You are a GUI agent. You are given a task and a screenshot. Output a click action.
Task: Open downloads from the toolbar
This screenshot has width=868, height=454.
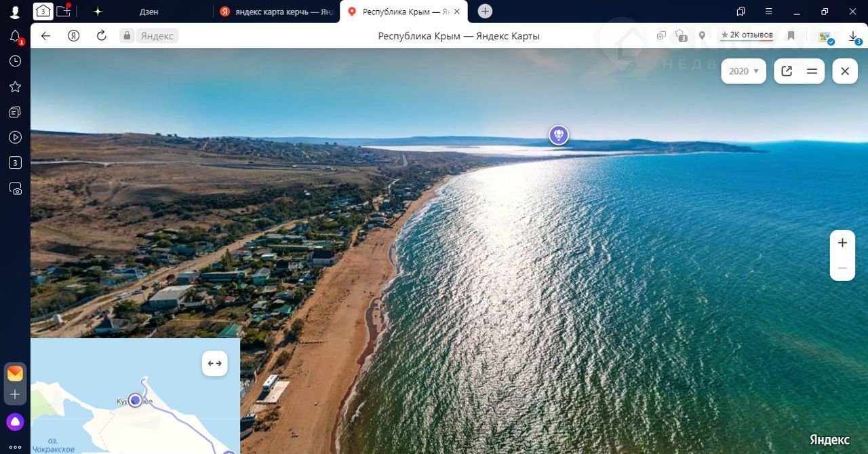853,36
